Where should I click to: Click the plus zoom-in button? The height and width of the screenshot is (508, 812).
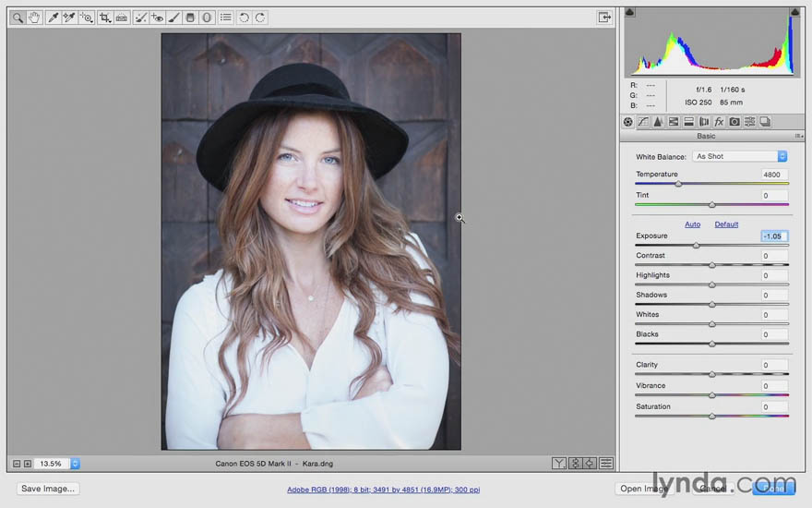click(x=28, y=464)
